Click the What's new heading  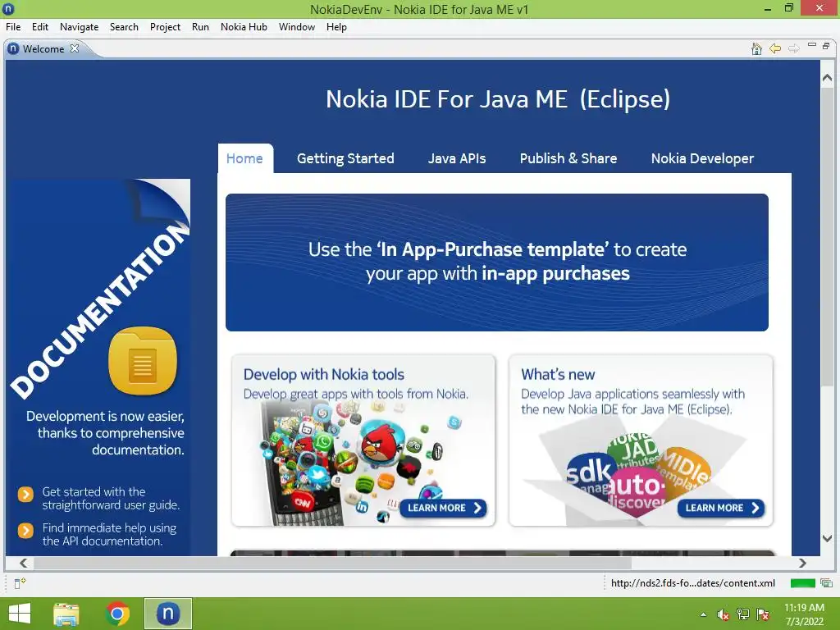558,374
